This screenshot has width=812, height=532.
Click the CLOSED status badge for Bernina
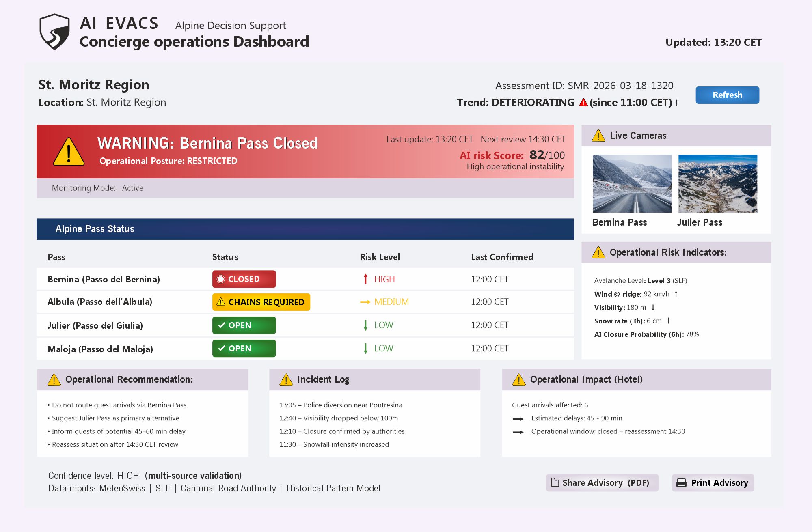click(244, 279)
